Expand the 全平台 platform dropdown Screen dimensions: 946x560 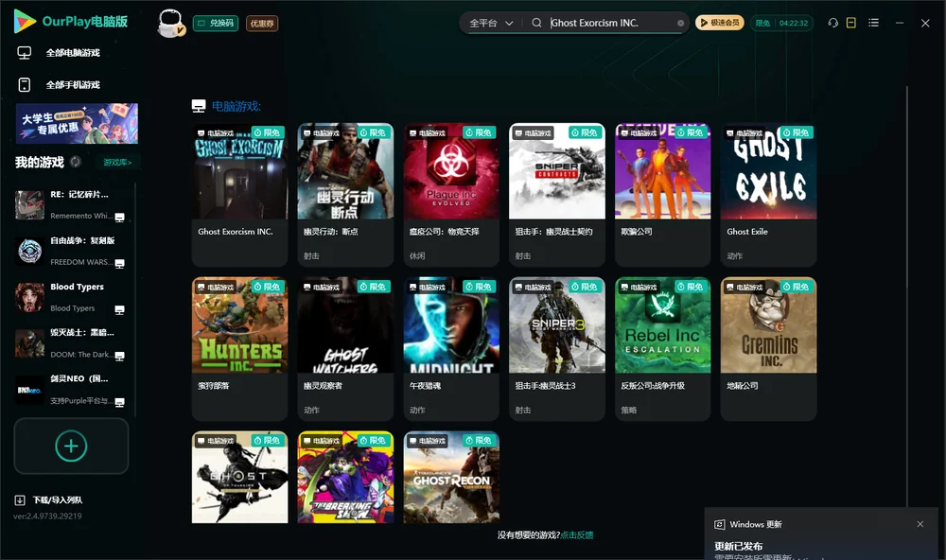coord(490,23)
